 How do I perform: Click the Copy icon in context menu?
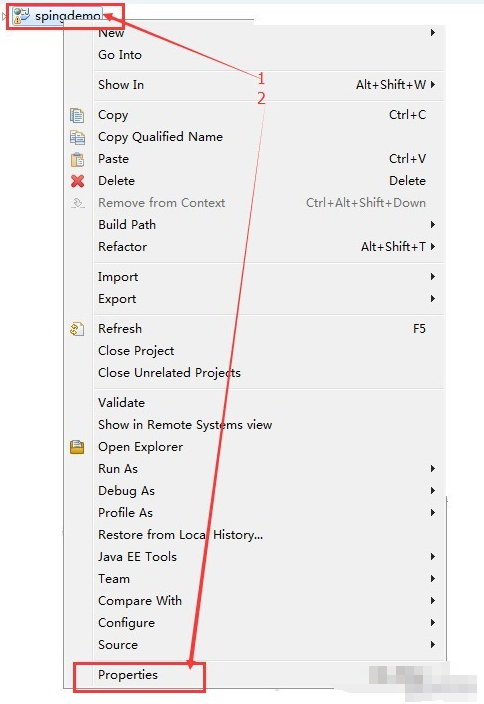click(77, 115)
